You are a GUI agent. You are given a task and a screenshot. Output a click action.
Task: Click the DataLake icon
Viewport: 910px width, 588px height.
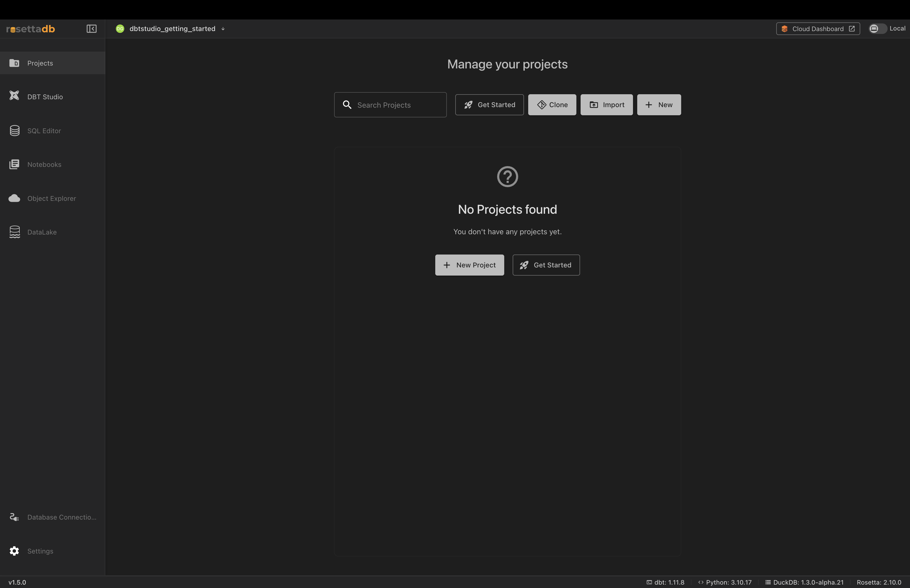pyautogui.click(x=14, y=232)
